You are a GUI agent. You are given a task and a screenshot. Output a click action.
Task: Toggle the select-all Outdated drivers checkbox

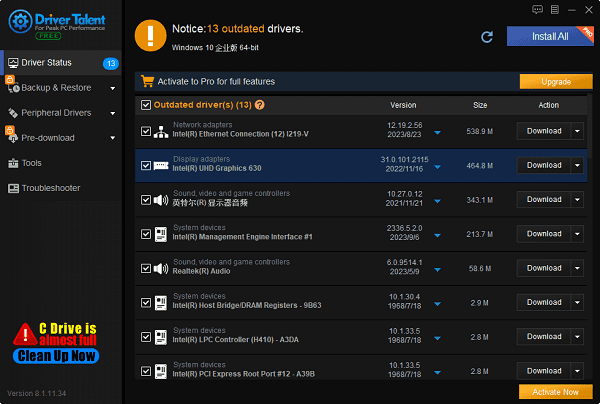point(146,105)
